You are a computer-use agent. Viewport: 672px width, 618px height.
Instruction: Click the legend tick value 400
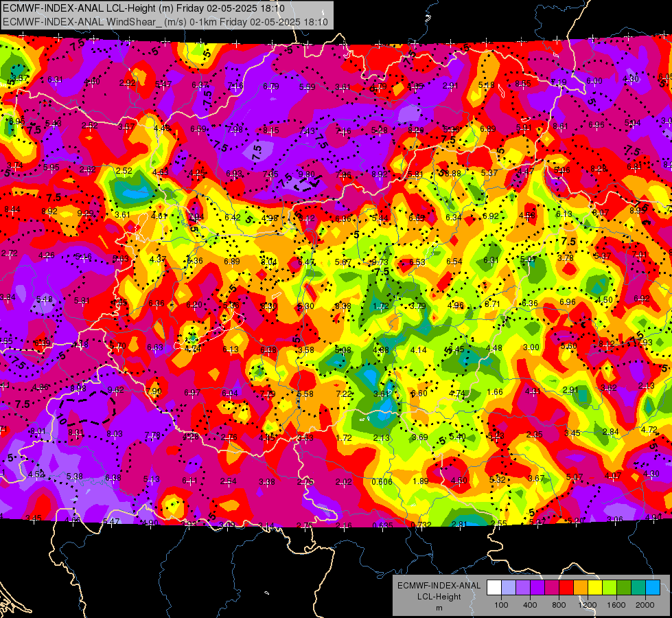pyautogui.click(x=530, y=605)
